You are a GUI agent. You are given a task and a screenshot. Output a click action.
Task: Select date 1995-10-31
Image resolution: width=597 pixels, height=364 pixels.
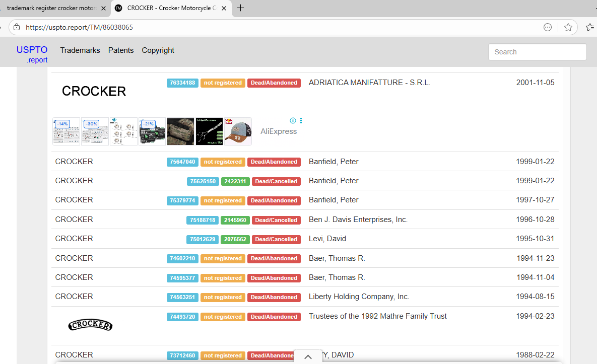[535, 239]
